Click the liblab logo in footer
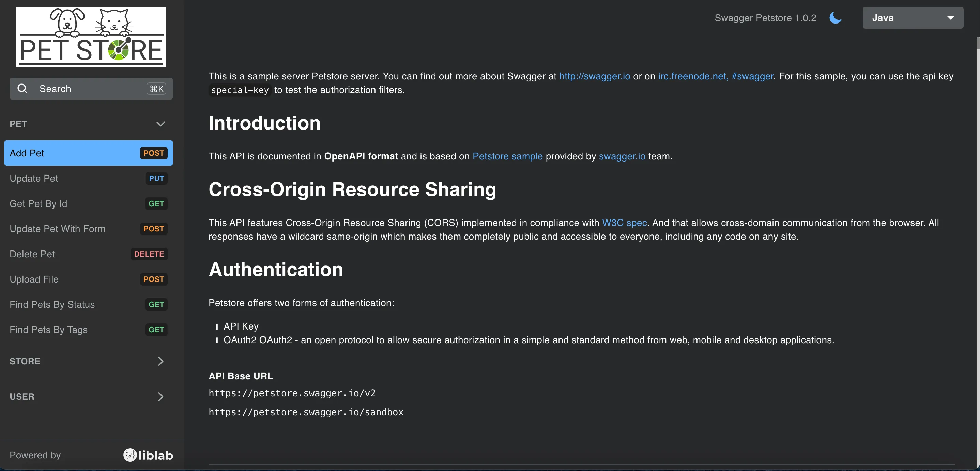Viewport: 980px width, 471px height. point(148,455)
